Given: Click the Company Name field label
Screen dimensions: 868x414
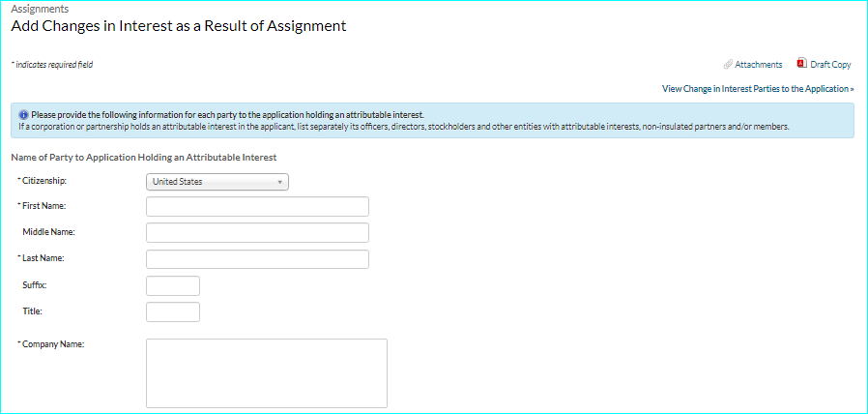Looking at the screenshot, I should pos(53,344).
